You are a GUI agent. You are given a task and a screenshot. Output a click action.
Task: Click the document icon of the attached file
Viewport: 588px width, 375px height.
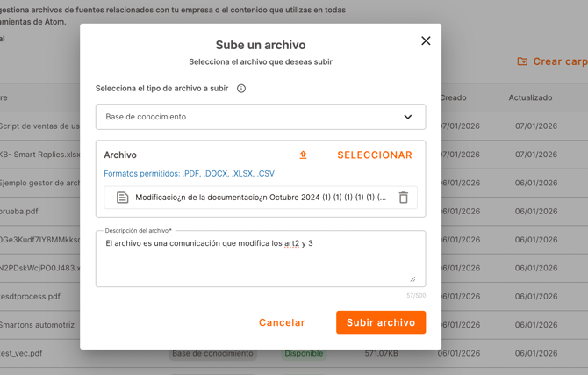tap(123, 198)
